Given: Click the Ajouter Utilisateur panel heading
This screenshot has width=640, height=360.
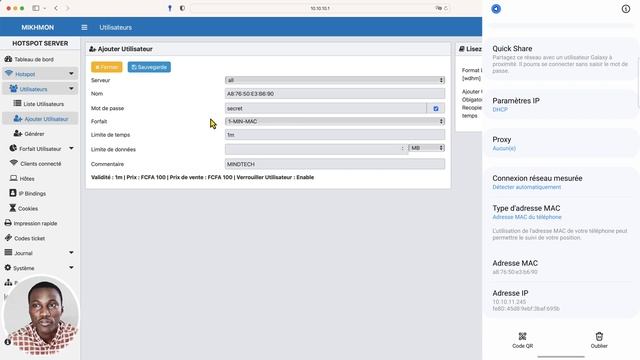Looking at the screenshot, I should tap(125, 49).
